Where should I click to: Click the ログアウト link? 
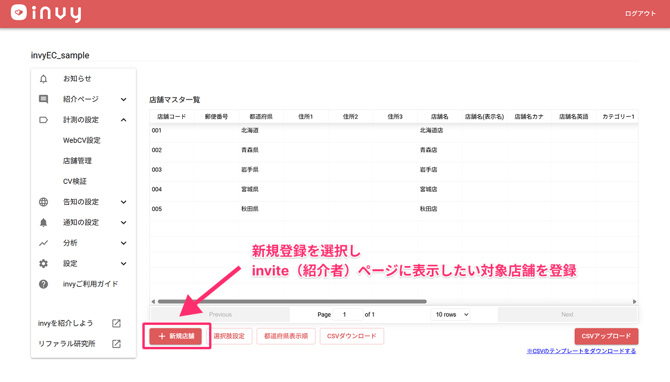point(640,14)
